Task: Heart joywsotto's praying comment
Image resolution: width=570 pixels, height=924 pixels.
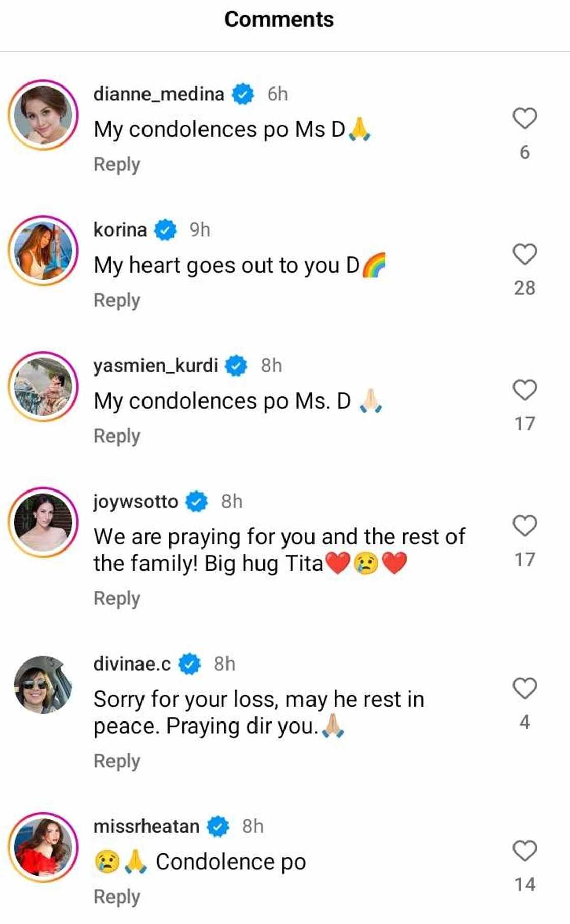Action: tap(524, 526)
